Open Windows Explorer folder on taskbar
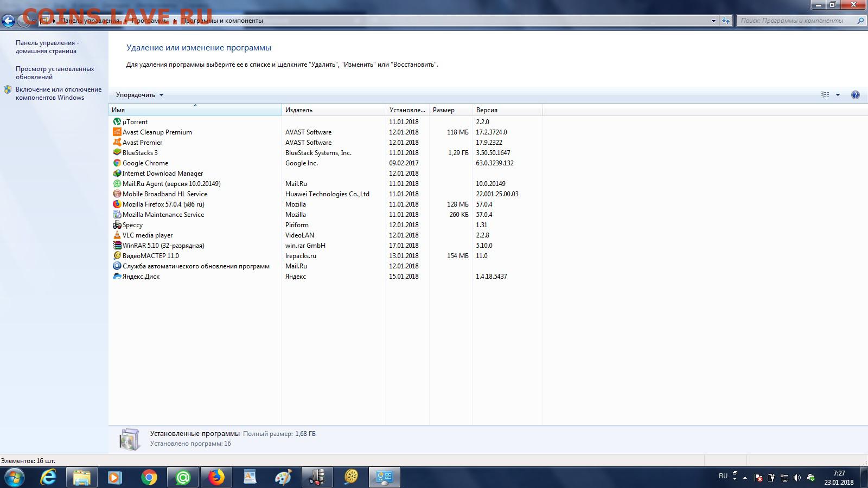 click(81, 477)
